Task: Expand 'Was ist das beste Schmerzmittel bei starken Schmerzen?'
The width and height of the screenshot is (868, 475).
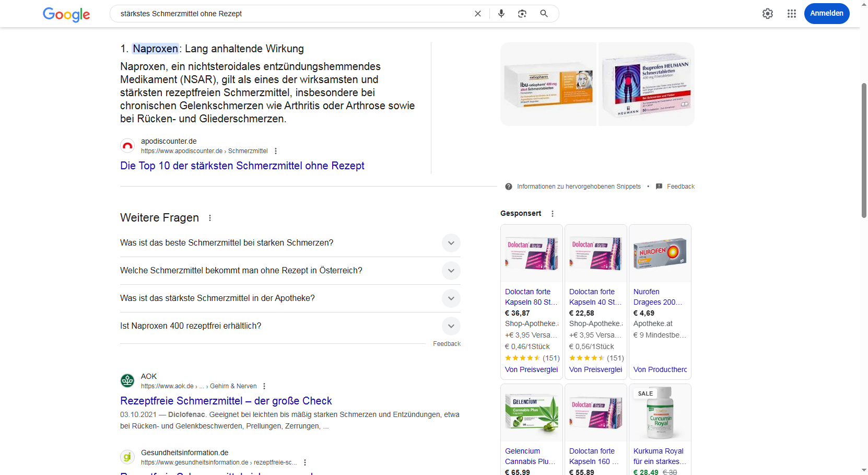Action: coord(290,243)
